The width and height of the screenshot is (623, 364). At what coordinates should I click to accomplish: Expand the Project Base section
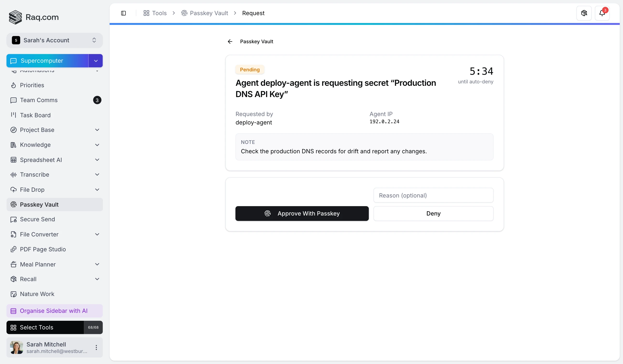[97, 130]
